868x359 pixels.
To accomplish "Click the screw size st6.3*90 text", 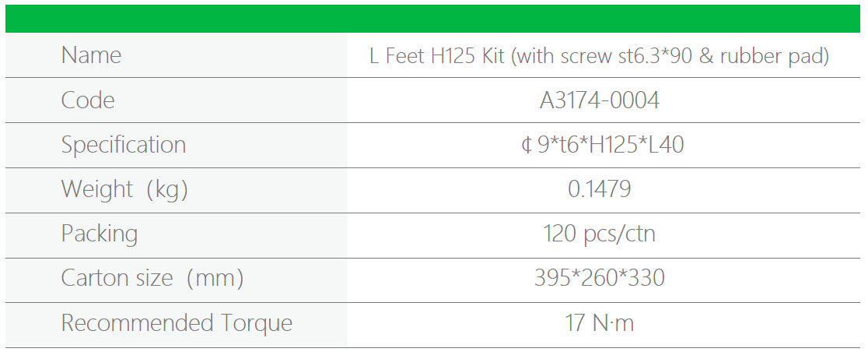I will (663, 56).
